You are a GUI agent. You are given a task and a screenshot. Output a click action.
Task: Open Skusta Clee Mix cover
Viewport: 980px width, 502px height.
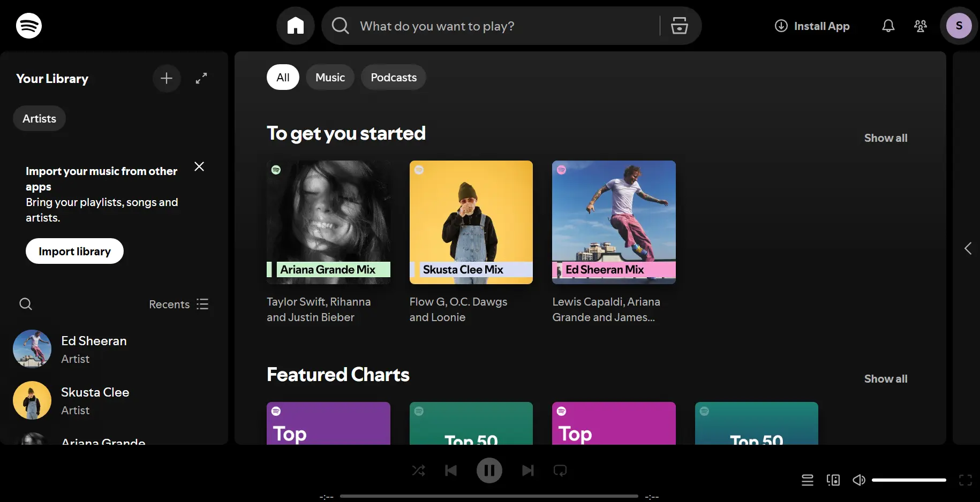click(471, 222)
